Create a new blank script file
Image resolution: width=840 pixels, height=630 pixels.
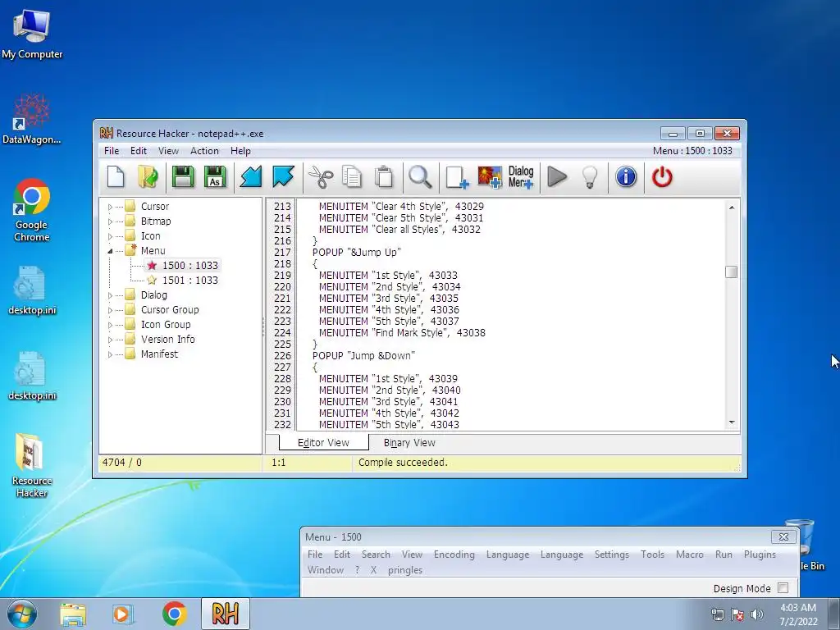click(116, 177)
